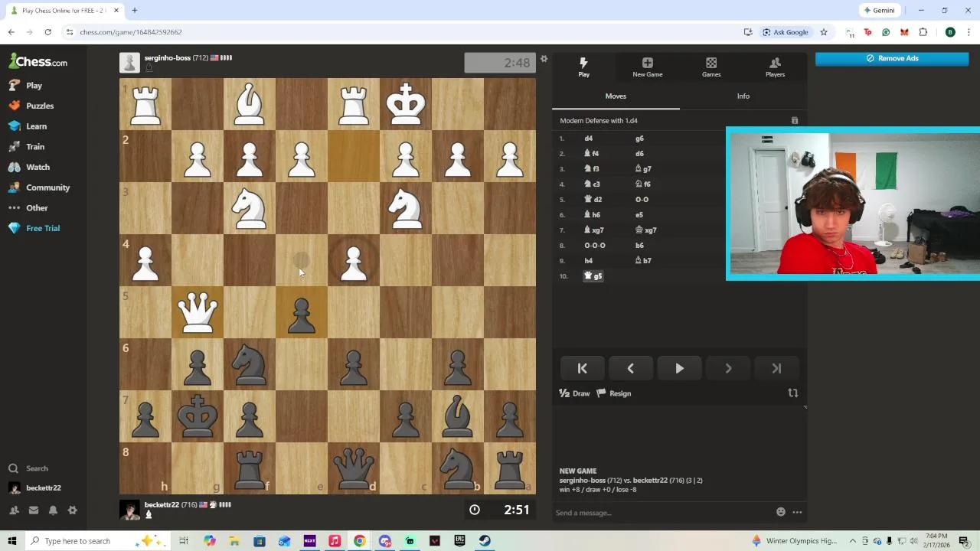Open the Chrome Extensions puzzle icon
The width and height of the screenshot is (980, 551).
[x=923, y=32]
